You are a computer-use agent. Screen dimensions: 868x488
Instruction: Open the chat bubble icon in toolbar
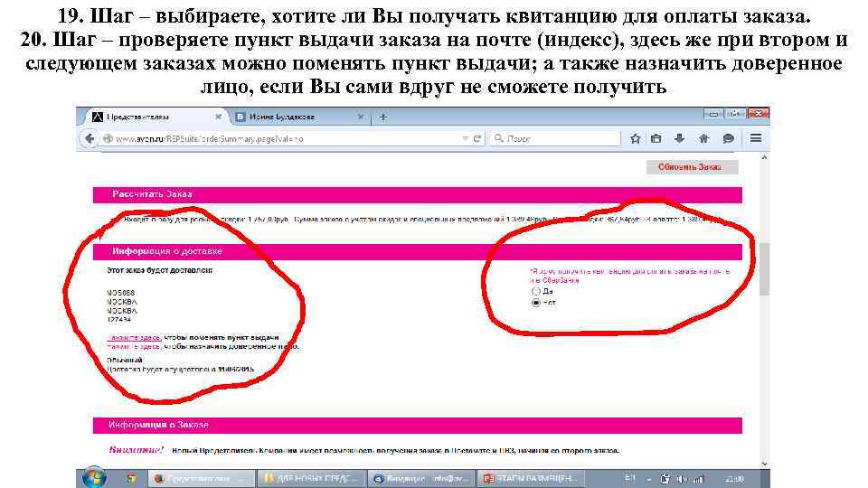click(729, 138)
